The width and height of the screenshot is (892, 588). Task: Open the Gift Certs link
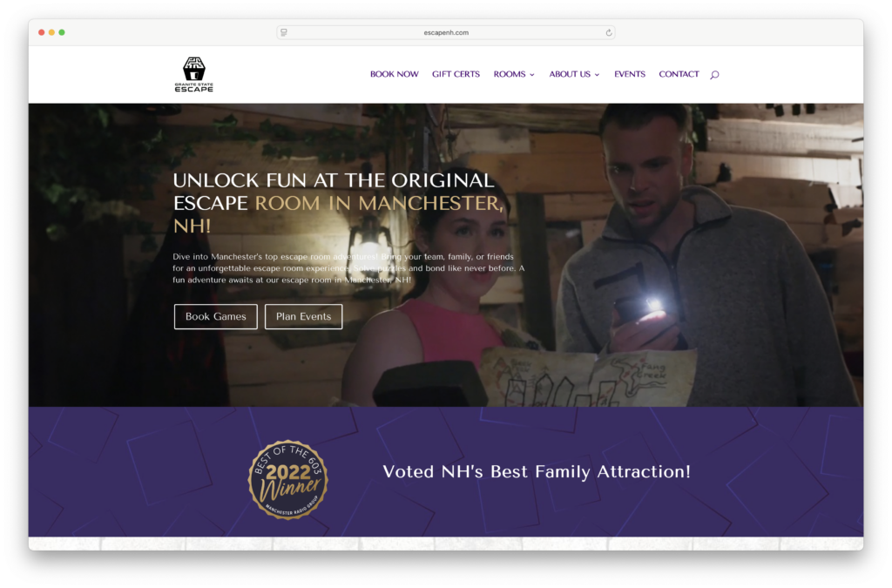click(x=456, y=74)
